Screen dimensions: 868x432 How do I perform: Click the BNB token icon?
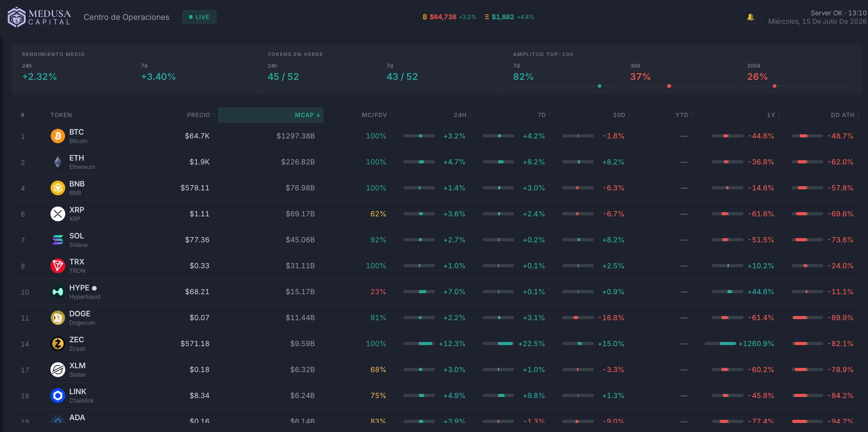pyautogui.click(x=58, y=188)
